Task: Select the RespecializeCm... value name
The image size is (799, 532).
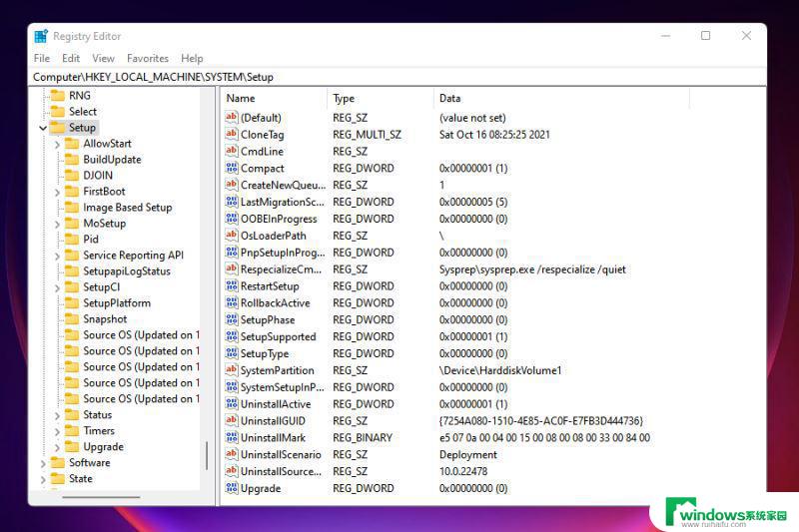Action: pyautogui.click(x=282, y=269)
